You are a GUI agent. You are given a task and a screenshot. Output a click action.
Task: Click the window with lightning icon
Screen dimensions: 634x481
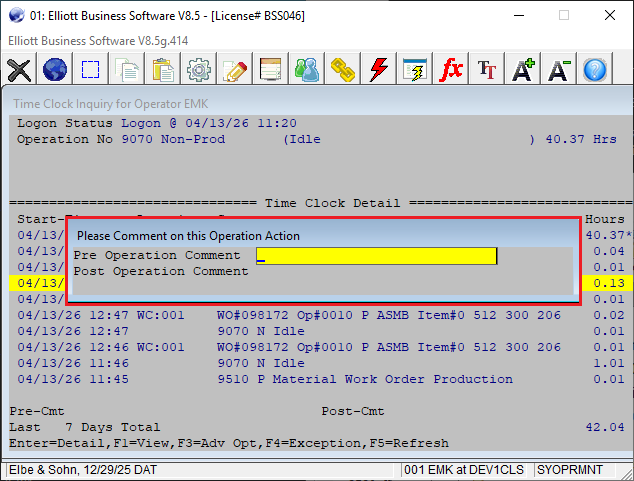415,70
